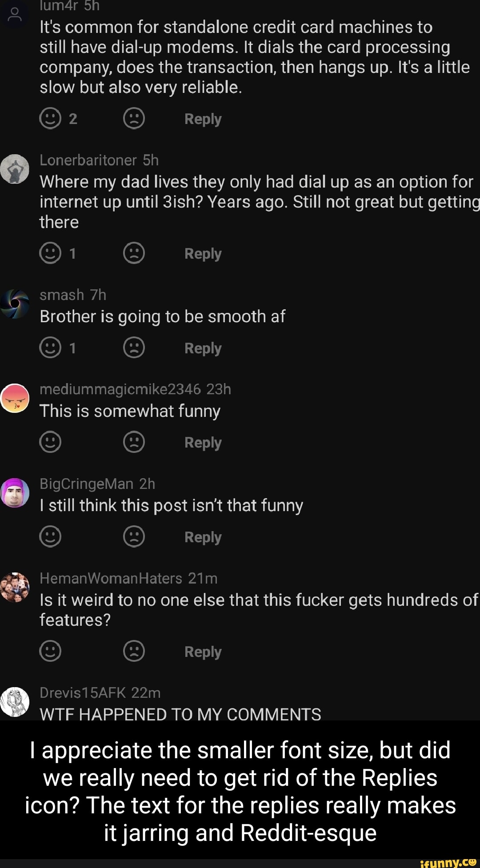Click the iFunny.co watermark logo
This screenshot has width=480, height=868.
(x=448, y=862)
